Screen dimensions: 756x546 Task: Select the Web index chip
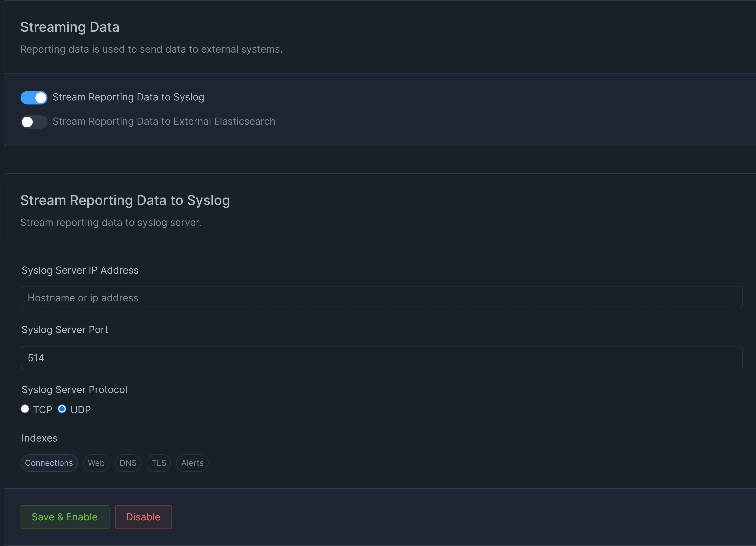tap(96, 463)
